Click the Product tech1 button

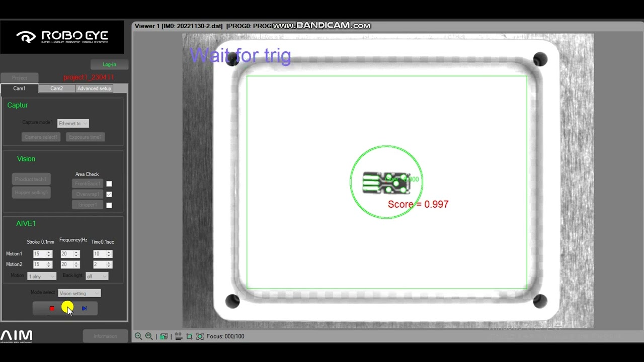pos(31,179)
